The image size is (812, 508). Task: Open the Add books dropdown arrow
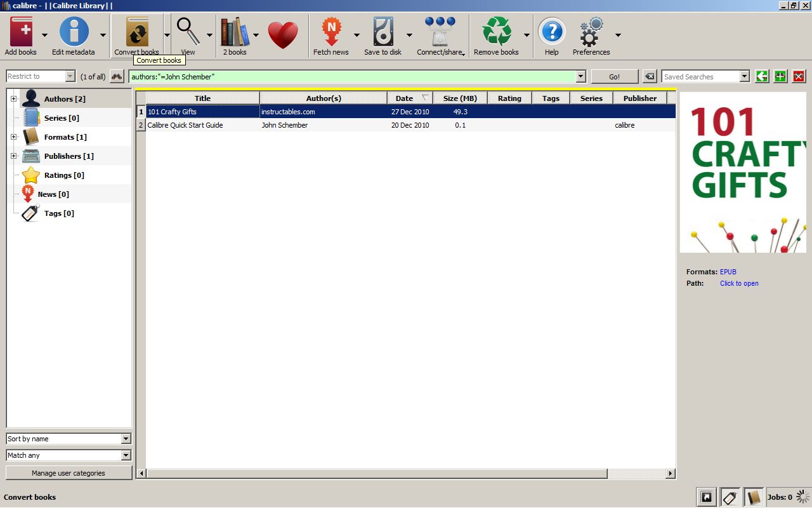44,35
